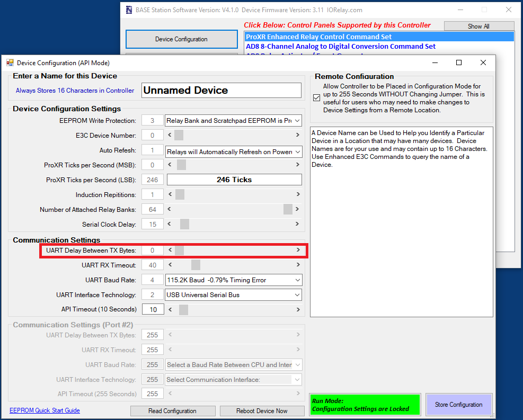Toggle the Remote Configuration checkbox

(317, 98)
